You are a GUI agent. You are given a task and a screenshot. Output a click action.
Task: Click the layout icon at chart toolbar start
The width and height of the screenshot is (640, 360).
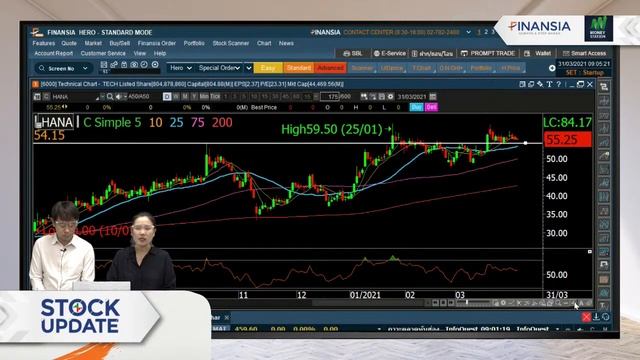pos(37,97)
